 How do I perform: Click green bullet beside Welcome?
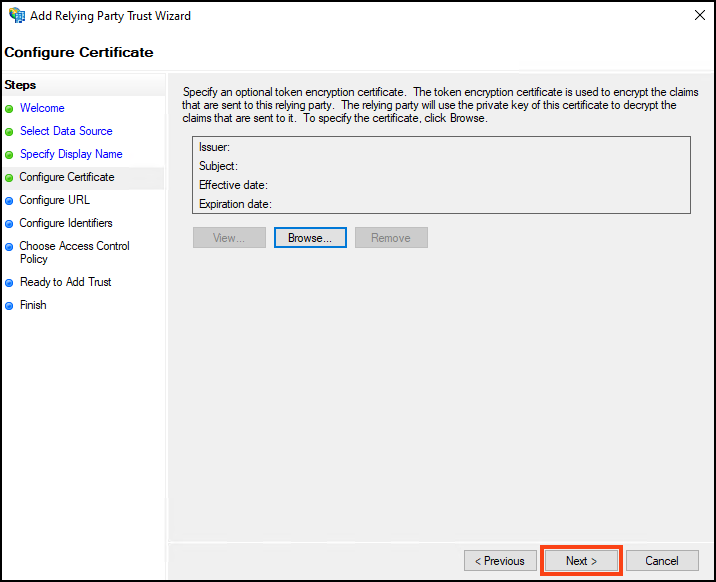pos(9,109)
